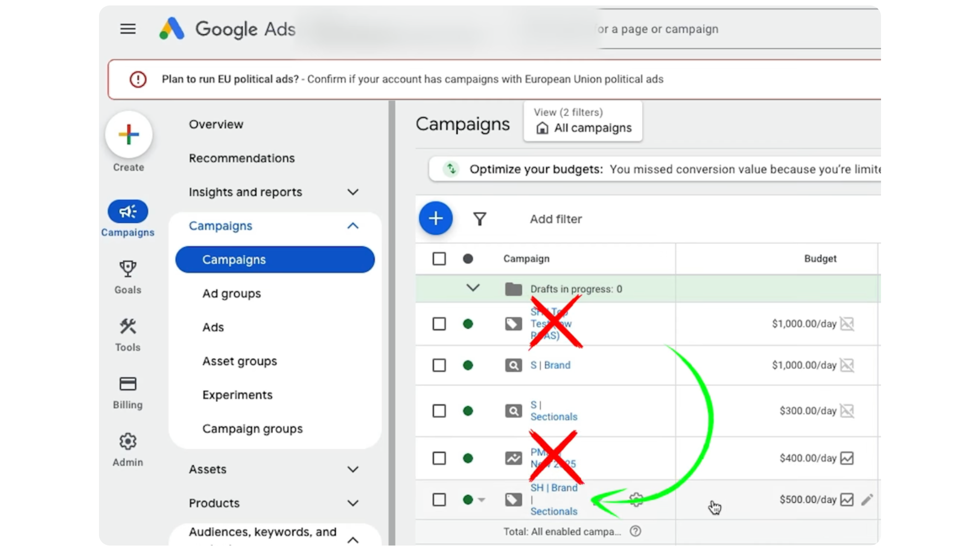Open Tools wrench icon in sidebar
Viewport: 980px width, 551px height.
click(128, 326)
